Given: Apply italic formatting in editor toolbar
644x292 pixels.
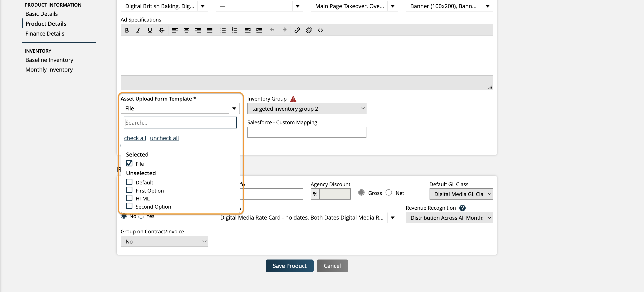Looking at the screenshot, I should 138,30.
